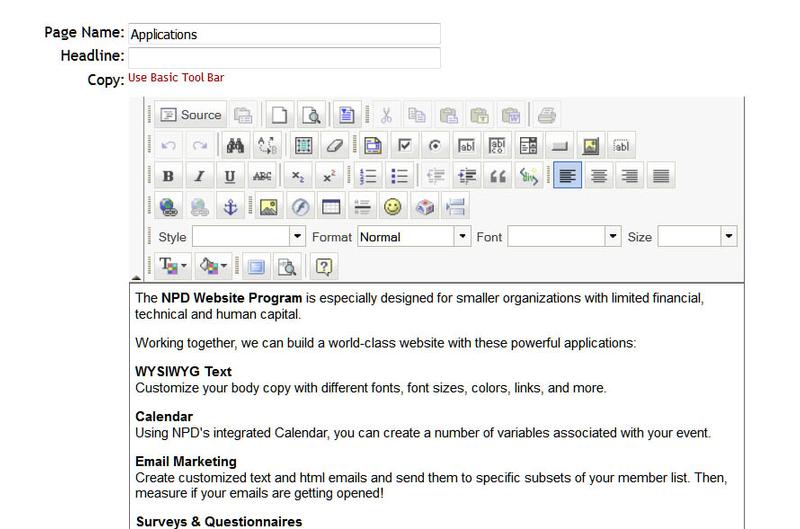The height and width of the screenshot is (529, 800).
Task: Insert a Textarea form element
Action: (497, 146)
